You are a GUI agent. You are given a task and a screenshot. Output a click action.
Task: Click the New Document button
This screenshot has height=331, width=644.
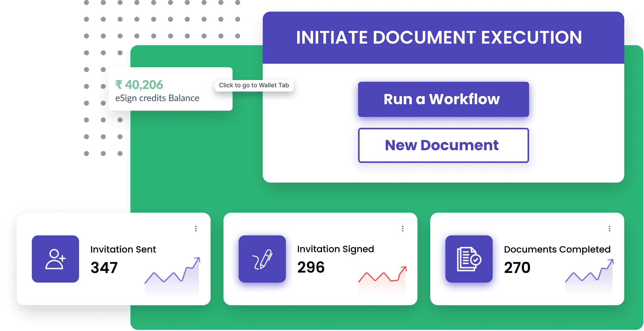[x=443, y=145]
